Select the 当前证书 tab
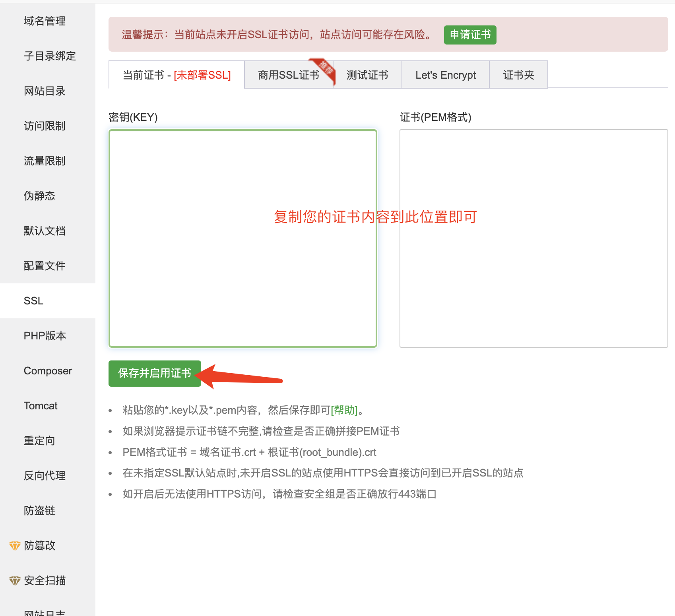The width and height of the screenshot is (675, 616). 176,75
